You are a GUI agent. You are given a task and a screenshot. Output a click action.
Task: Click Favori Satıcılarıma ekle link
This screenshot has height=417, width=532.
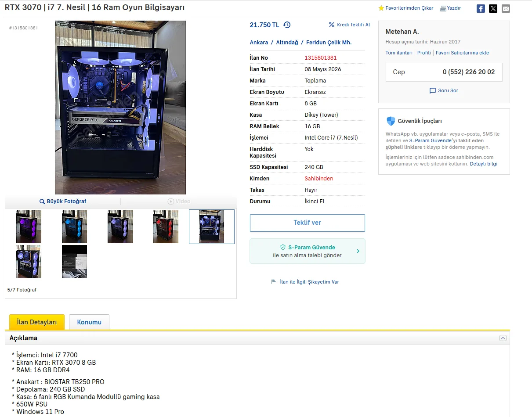click(462, 53)
